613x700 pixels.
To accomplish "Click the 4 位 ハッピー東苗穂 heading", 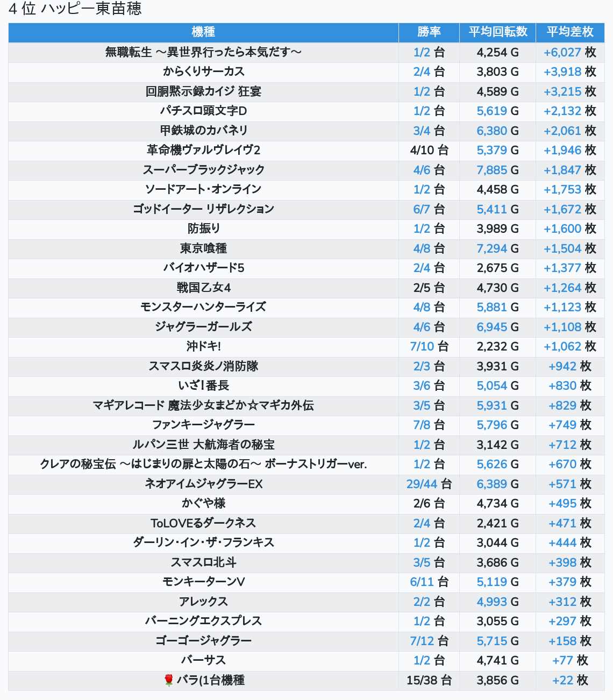I will pos(75,9).
